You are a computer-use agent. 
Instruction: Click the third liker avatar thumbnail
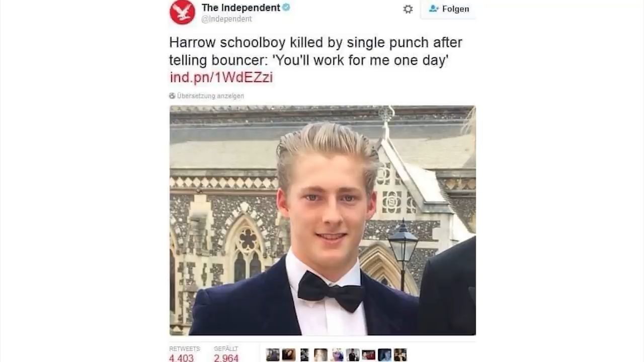[305, 355]
